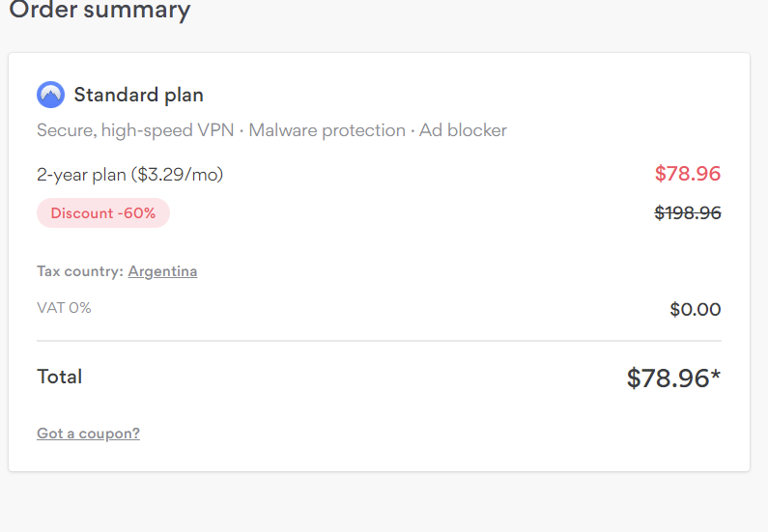Screen dimensions: 768x532
Task: Click the red $78.96 plan price
Action: tap(688, 174)
